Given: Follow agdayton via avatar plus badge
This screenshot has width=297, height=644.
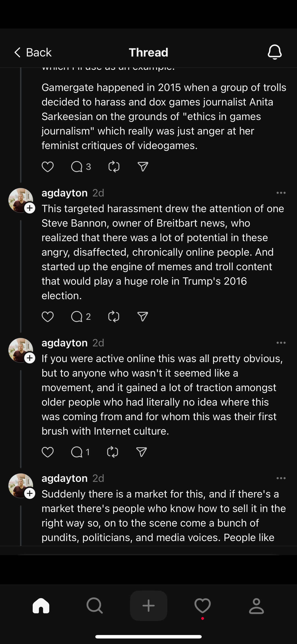Looking at the screenshot, I should (30, 208).
